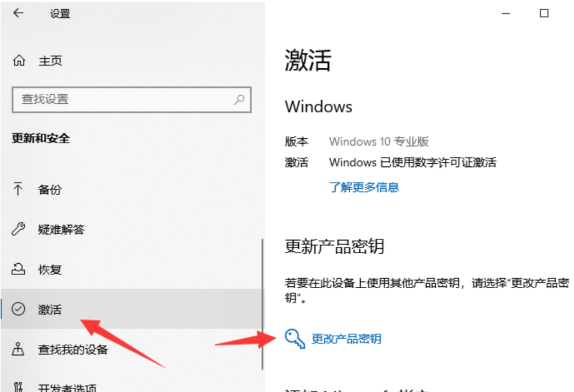Maximize the 设置 window
Viewport: 574px width, 392px height.
point(544,14)
